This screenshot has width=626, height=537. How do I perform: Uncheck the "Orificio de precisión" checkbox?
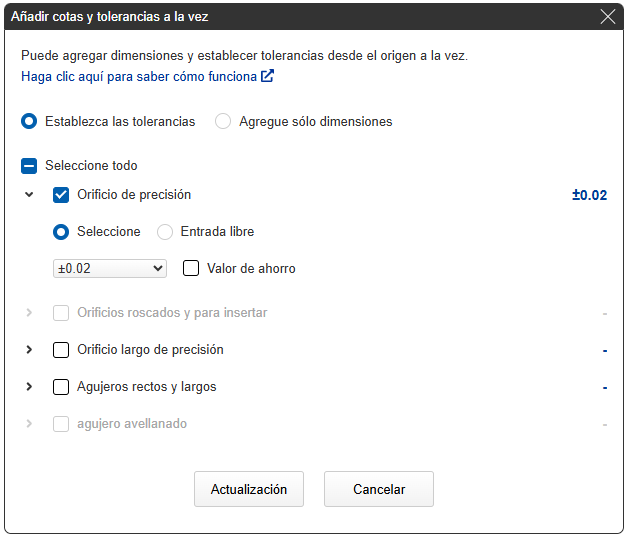click(61, 195)
